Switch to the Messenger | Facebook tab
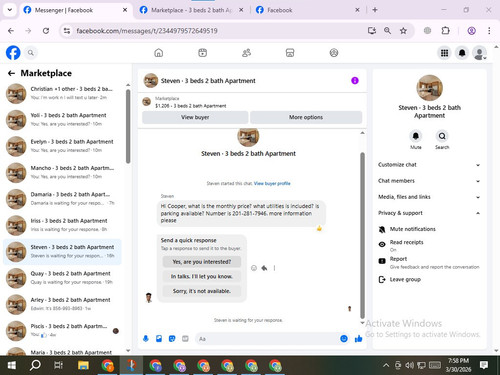Viewport: 500px width, 375px height. [76, 10]
